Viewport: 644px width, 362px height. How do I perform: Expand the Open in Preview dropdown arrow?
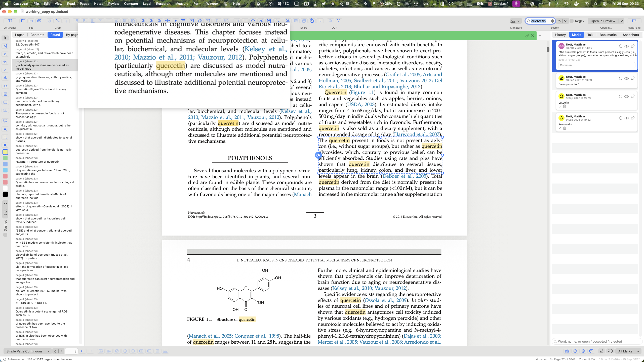coord(621,21)
